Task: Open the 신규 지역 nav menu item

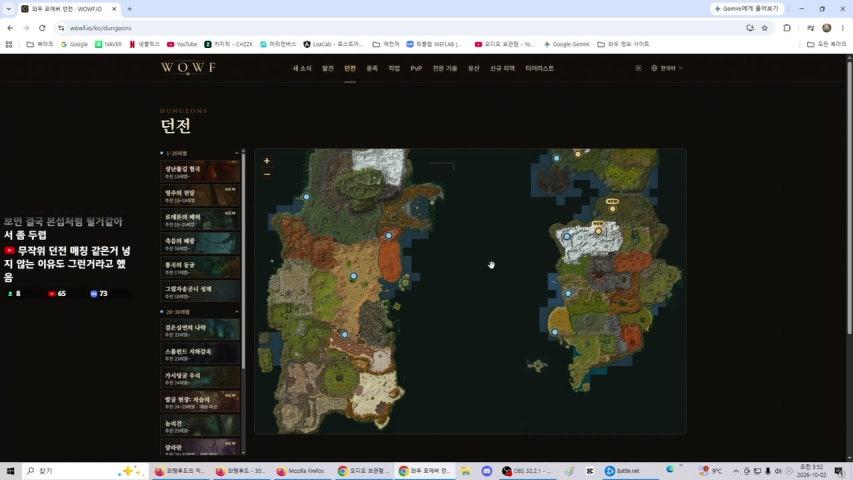Action: pos(502,68)
